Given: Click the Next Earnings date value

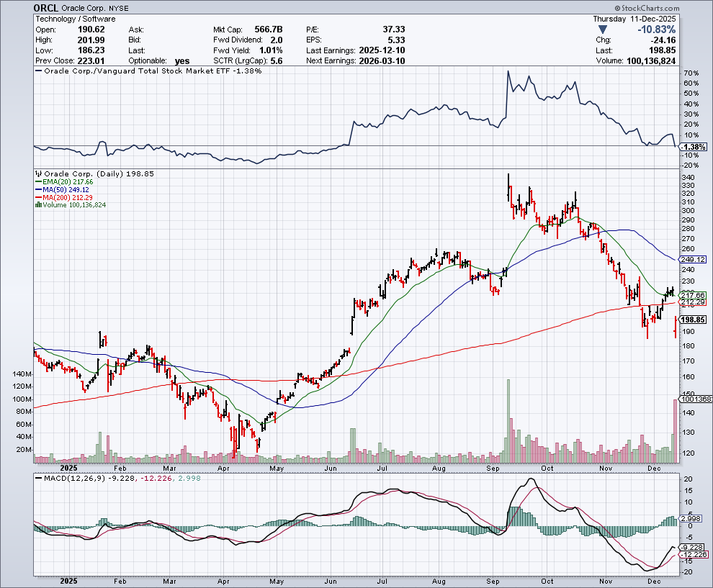Looking at the screenshot, I should tap(383, 61).
